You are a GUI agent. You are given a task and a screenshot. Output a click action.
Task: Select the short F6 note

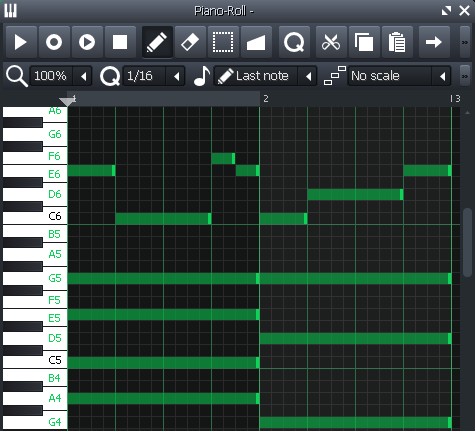(223, 158)
